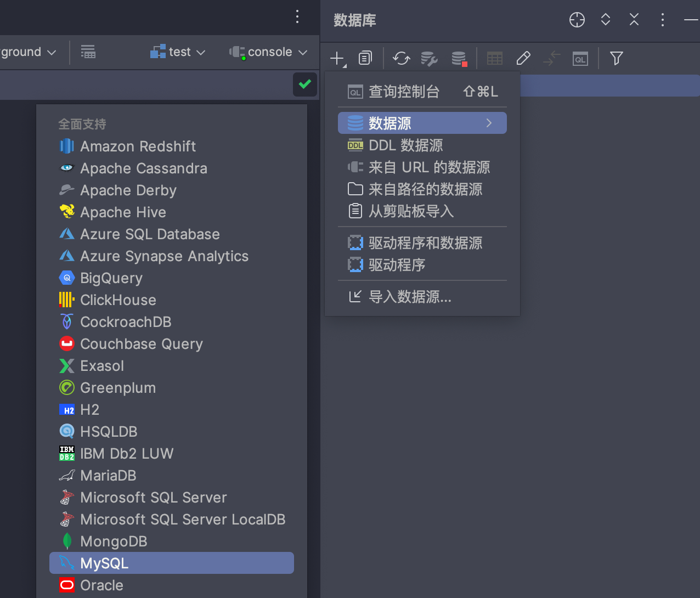The width and height of the screenshot is (700, 598).
Task: Click the Greenplum green circle icon
Action: (67, 387)
